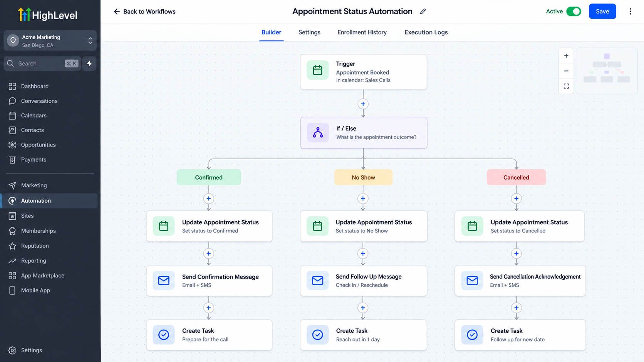
Task: Zoom out the canvas with minus button
Action: 566,71
